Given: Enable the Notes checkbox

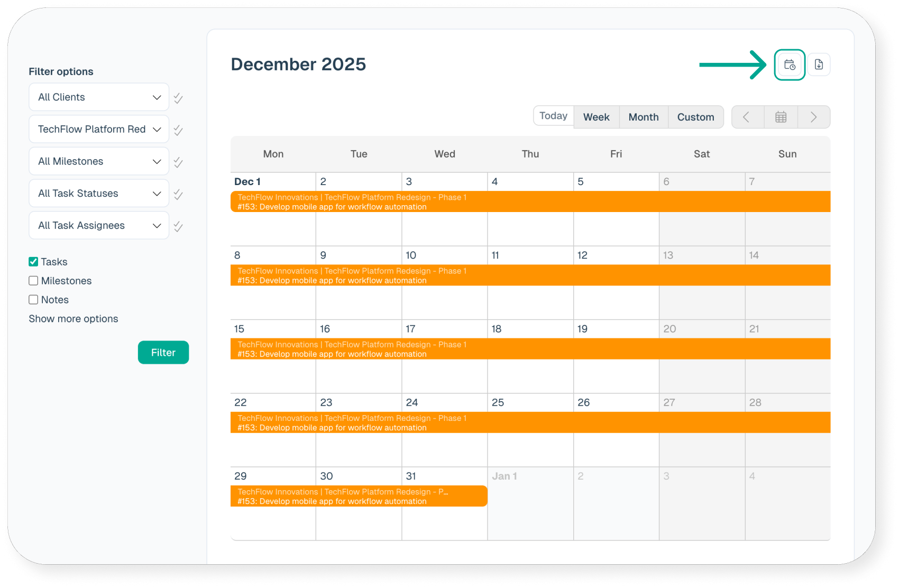Looking at the screenshot, I should 33,300.
